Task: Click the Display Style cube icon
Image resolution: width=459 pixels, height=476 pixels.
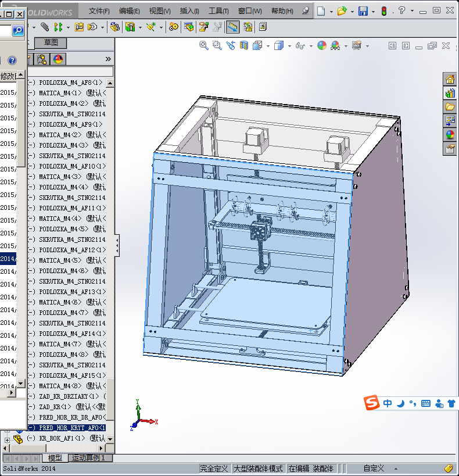Action: point(279,45)
